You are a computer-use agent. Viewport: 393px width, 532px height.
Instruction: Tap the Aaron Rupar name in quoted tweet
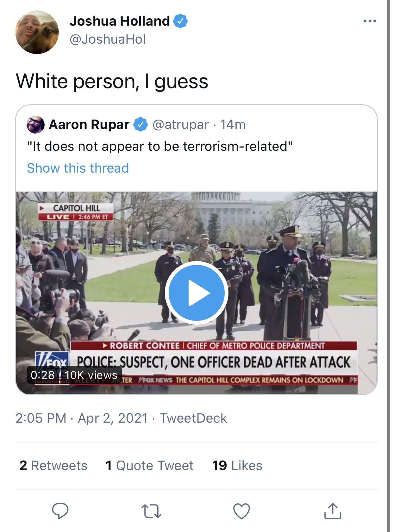(89, 125)
